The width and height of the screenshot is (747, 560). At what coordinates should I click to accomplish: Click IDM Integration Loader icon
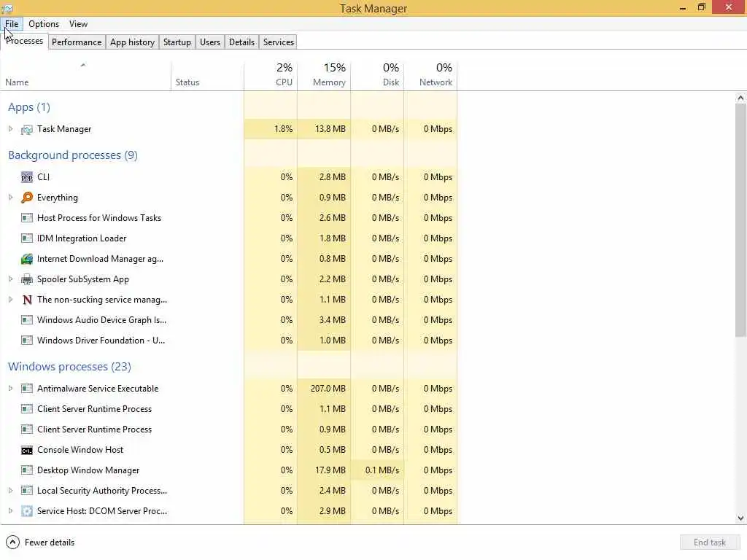(x=27, y=238)
